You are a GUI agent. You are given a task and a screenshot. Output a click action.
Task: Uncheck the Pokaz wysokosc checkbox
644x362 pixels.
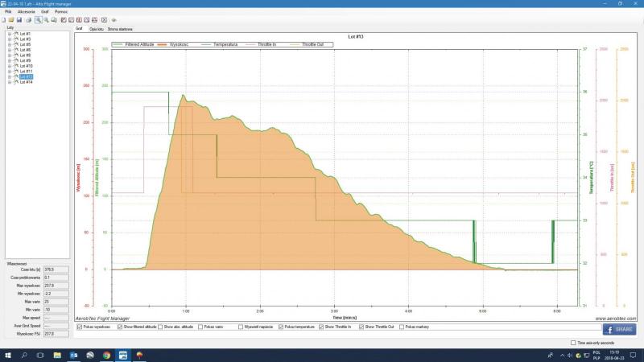coord(79,327)
